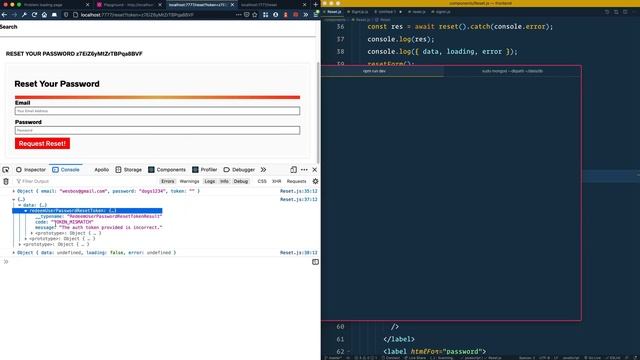Toggle the Warnings console filter
Screen dimensions: 640x360
189,181
